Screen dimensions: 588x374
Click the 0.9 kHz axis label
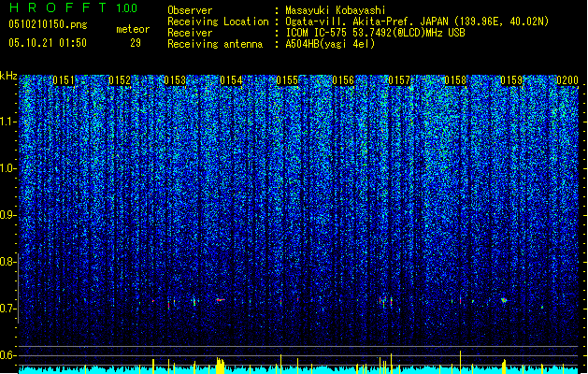coord(8,215)
